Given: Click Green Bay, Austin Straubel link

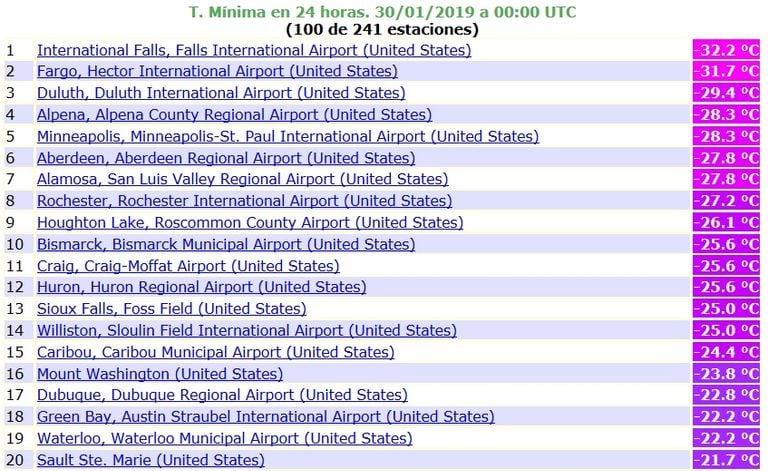Looking at the screenshot, I should [x=265, y=417].
